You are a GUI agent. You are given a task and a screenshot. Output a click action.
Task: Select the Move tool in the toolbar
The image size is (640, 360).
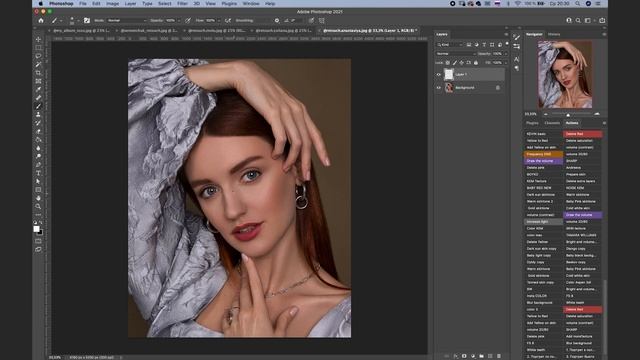click(x=38, y=40)
